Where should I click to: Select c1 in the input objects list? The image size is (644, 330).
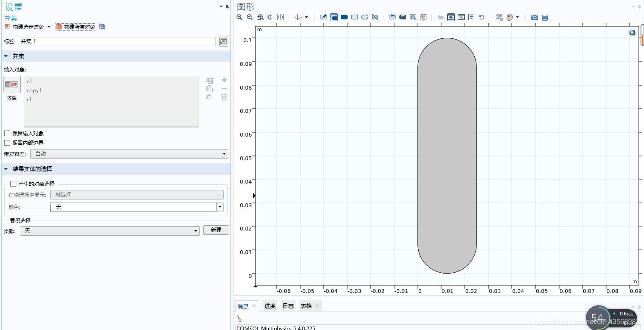pyautogui.click(x=29, y=81)
